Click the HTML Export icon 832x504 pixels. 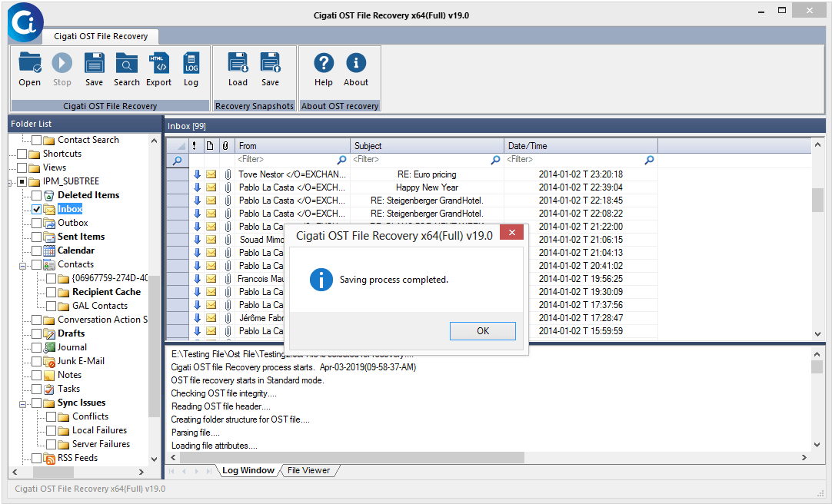[x=158, y=63]
